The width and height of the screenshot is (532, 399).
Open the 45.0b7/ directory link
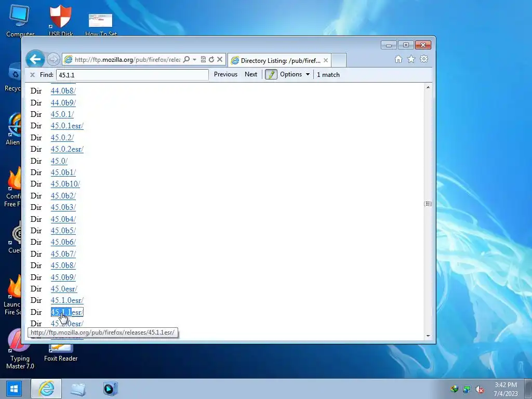click(63, 254)
